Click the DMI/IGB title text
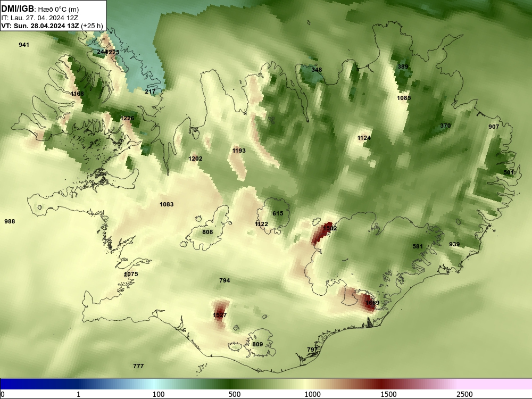 18,9
